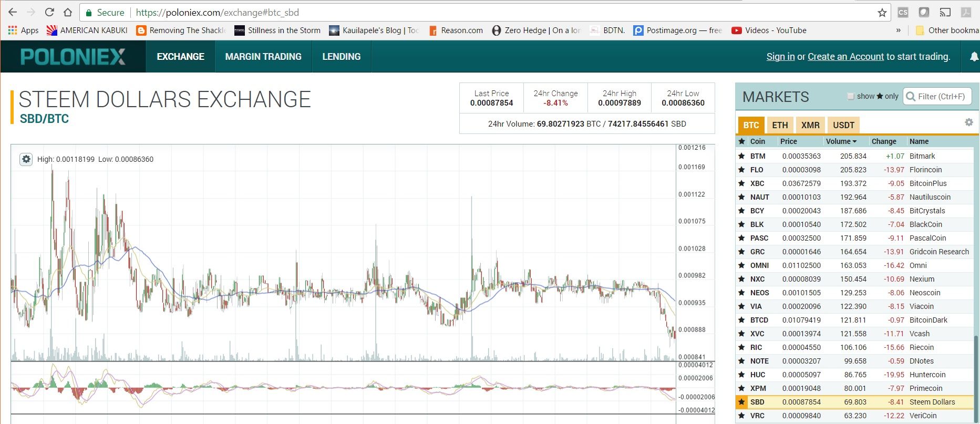The width and height of the screenshot is (980, 424).
Task: Switch to the XMR markets tab
Action: 810,125
